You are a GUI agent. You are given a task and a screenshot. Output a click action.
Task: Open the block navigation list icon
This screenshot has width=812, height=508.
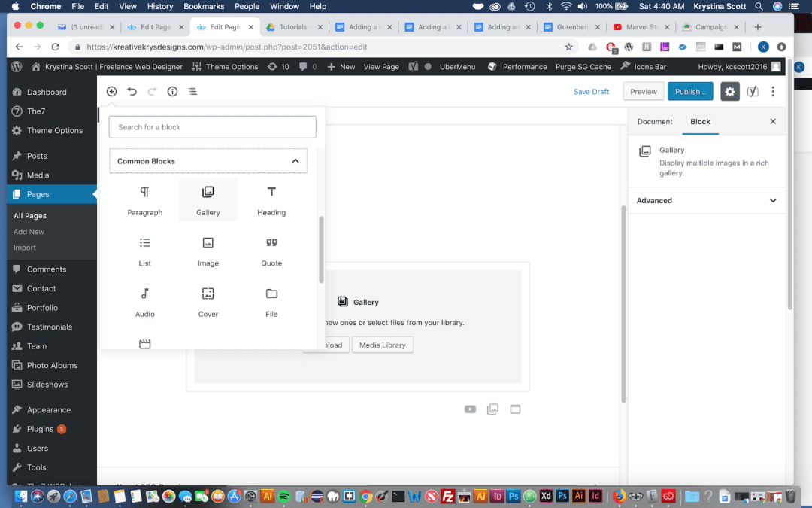pyautogui.click(x=192, y=91)
